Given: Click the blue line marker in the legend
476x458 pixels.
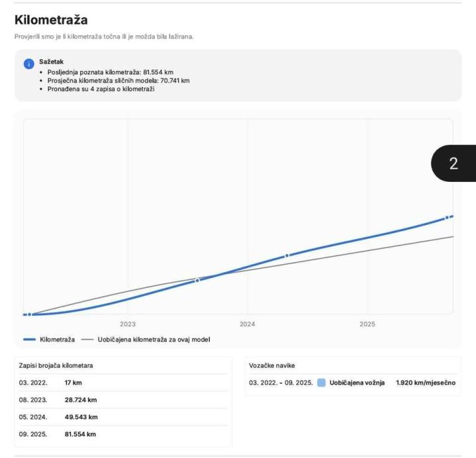Looking at the screenshot, I should (29, 339).
